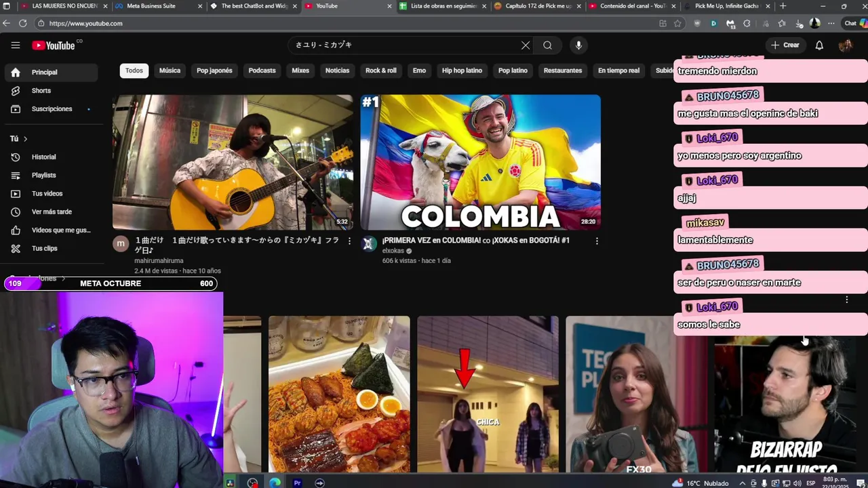Open Videos que me gustan in sidebar
868x488 pixels.
click(x=52, y=230)
